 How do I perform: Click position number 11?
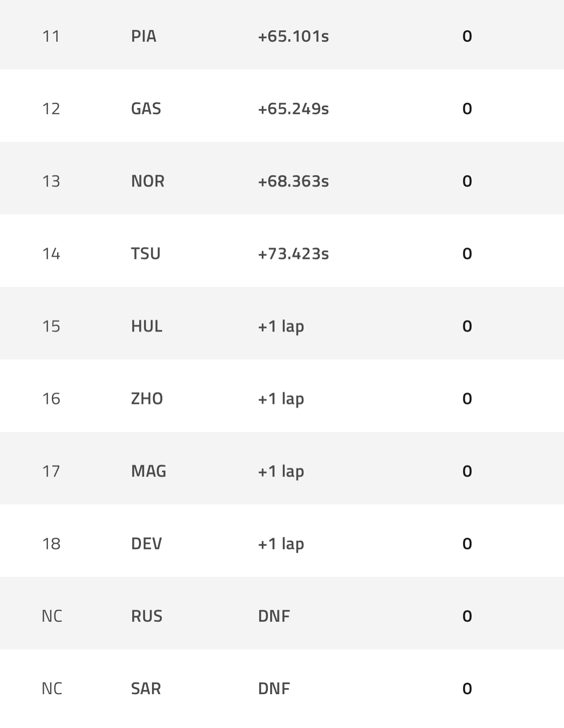[x=51, y=36]
